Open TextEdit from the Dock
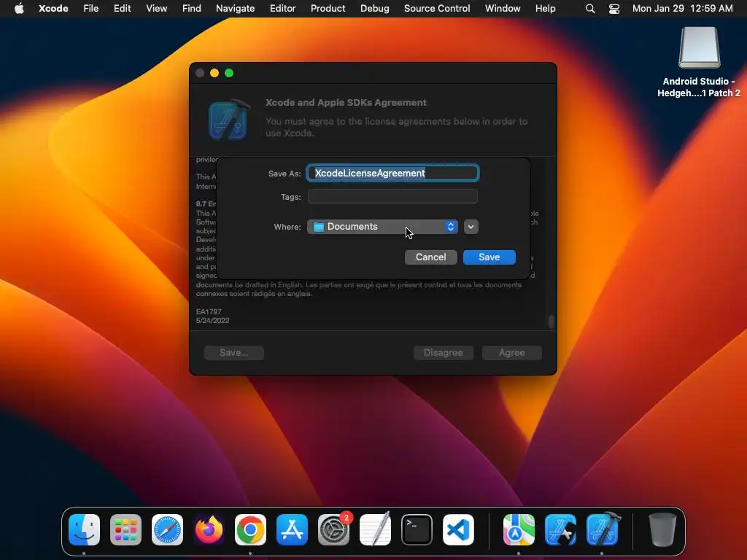 [x=376, y=529]
